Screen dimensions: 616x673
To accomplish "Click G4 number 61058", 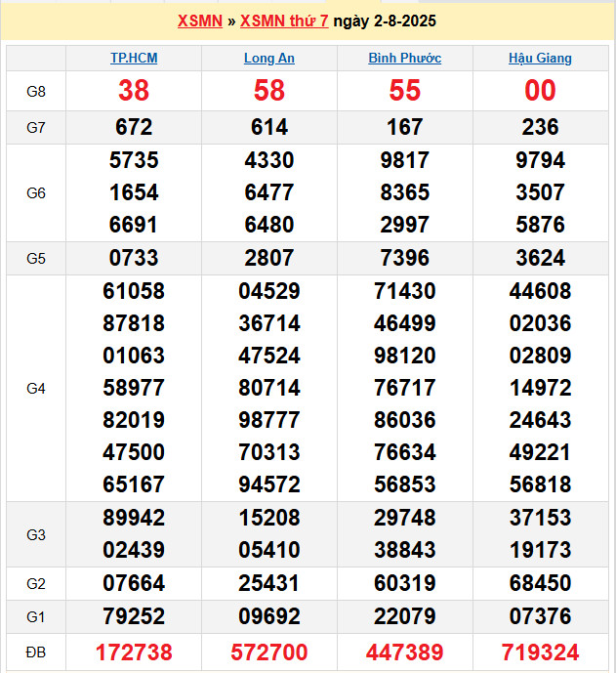I will (x=134, y=291).
